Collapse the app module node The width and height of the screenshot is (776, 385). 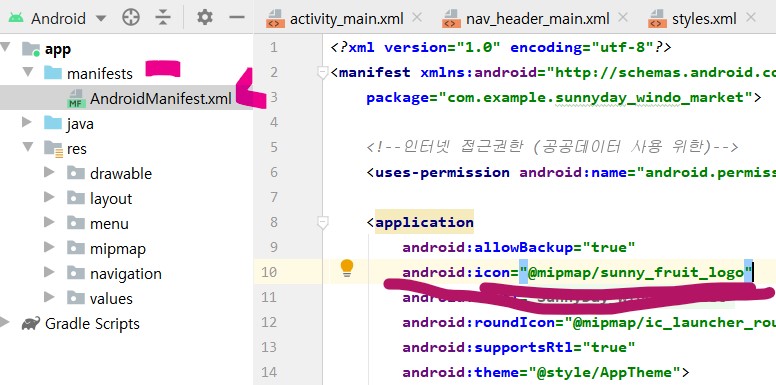(x=5, y=47)
